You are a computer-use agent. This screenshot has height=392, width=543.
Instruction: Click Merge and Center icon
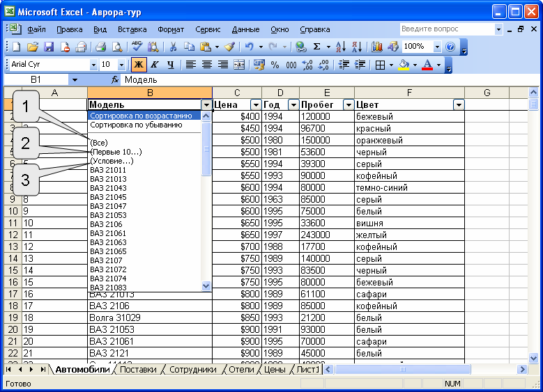[x=239, y=65]
